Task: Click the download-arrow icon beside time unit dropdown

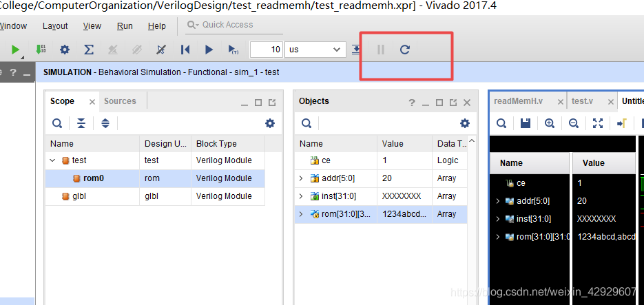Action: 356,50
